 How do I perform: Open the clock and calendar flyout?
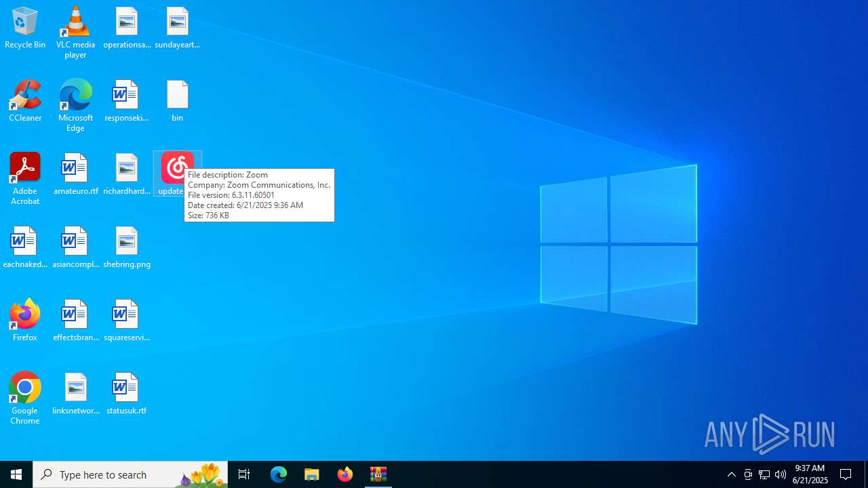pos(810,474)
